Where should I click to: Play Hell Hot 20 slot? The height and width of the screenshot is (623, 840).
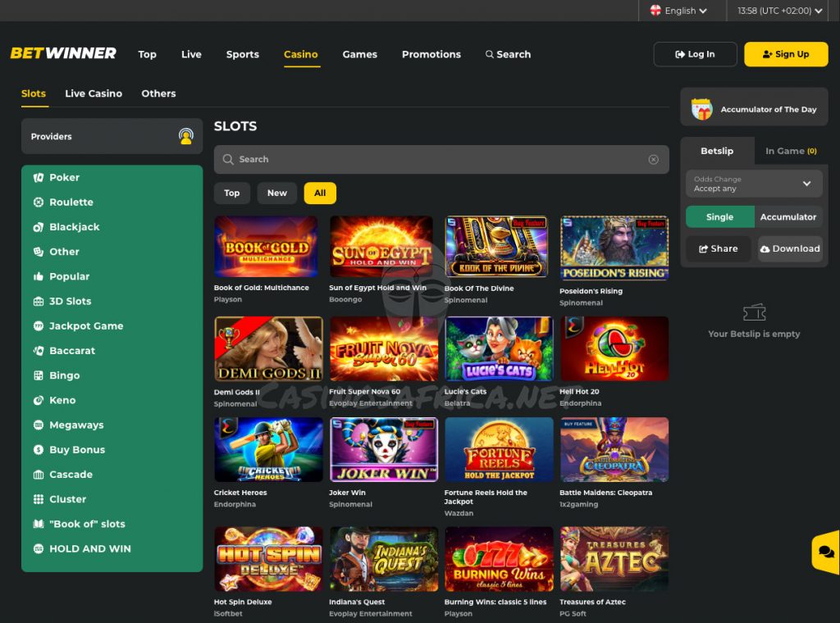[614, 349]
